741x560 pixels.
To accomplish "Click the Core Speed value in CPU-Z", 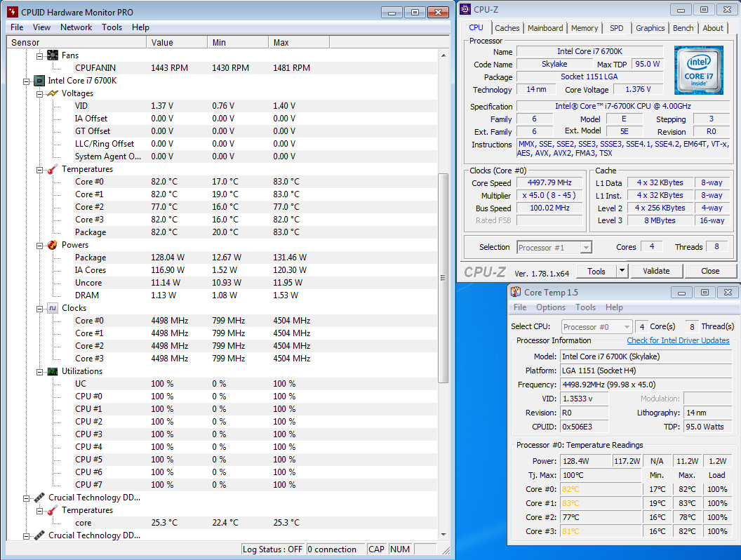I will tap(549, 182).
